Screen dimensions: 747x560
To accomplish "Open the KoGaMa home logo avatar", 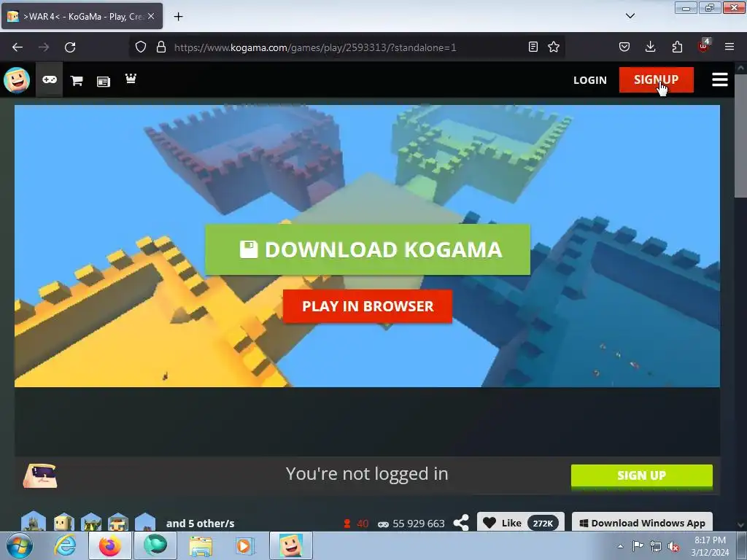I will (x=17, y=79).
